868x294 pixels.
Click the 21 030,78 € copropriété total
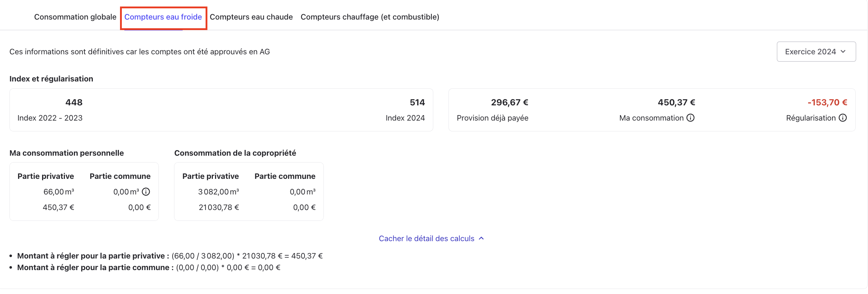(x=219, y=207)
